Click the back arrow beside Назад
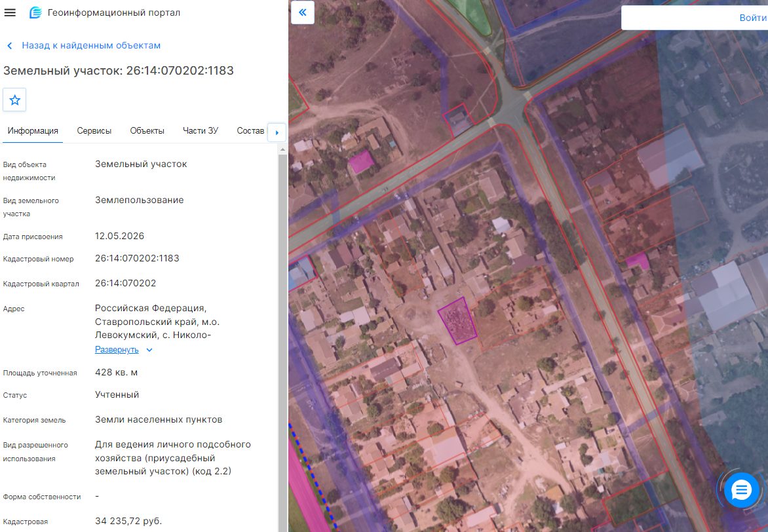Screen dimensions: 768x532 click(x=9, y=46)
